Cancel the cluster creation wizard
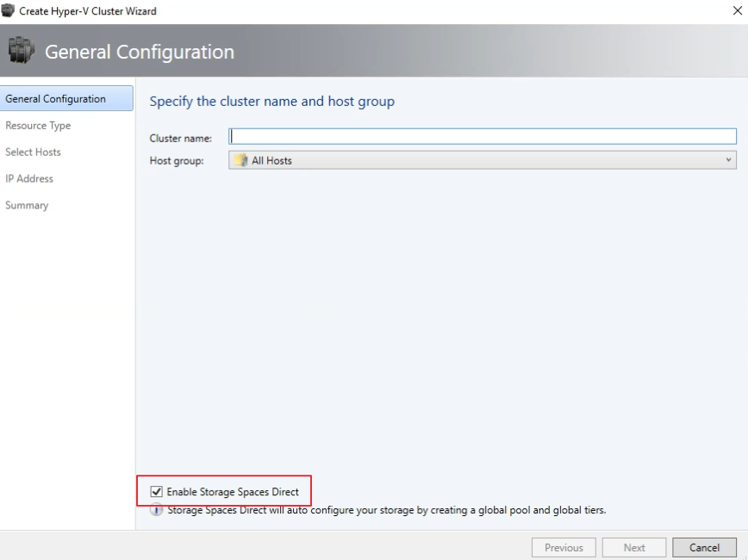 click(704, 547)
